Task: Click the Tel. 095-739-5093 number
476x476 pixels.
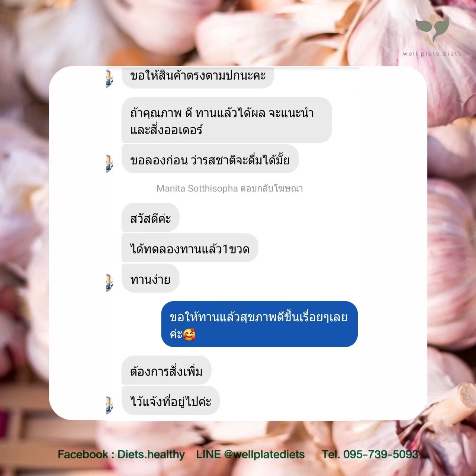Action: (x=370, y=454)
